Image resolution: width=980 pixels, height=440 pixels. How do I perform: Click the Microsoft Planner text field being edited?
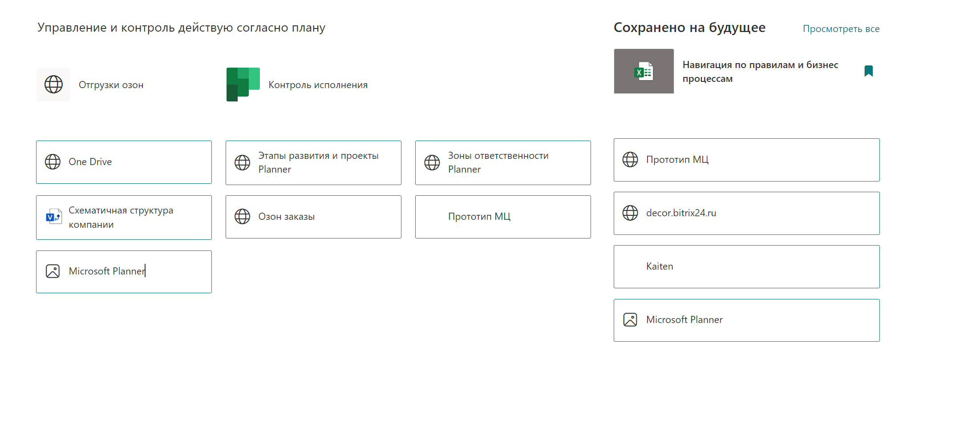pos(107,271)
